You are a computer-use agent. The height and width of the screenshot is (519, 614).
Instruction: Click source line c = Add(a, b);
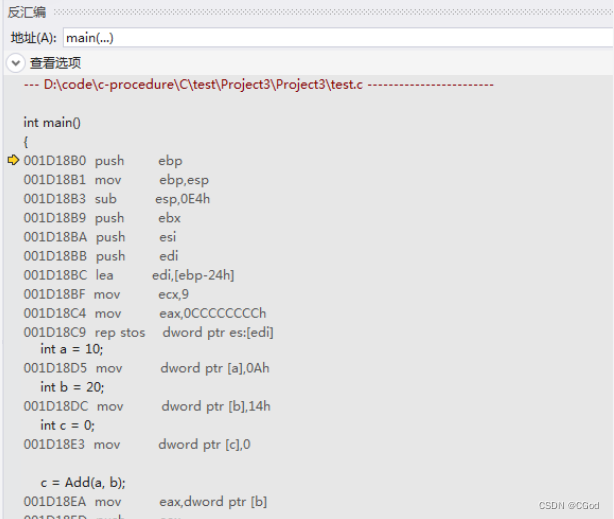coord(83,483)
